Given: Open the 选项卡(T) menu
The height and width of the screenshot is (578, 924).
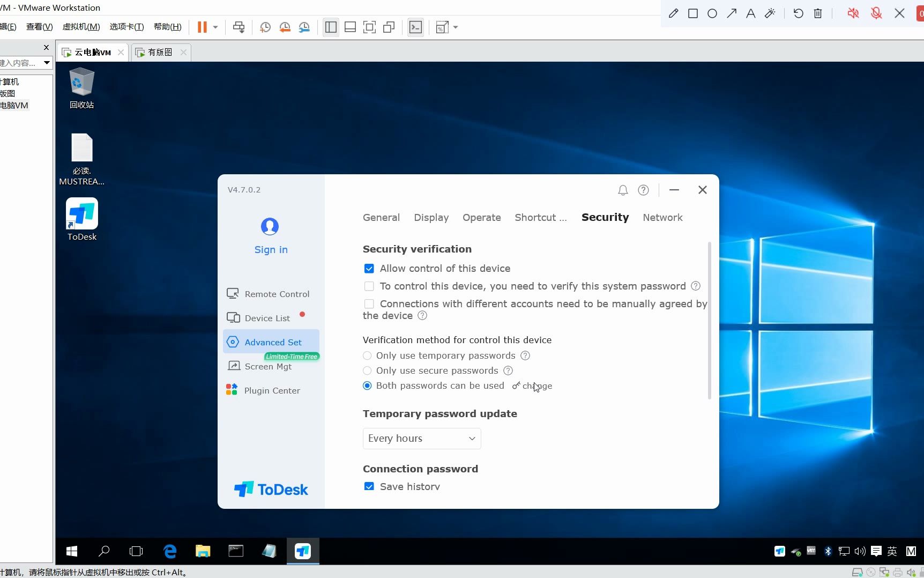Looking at the screenshot, I should point(126,27).
